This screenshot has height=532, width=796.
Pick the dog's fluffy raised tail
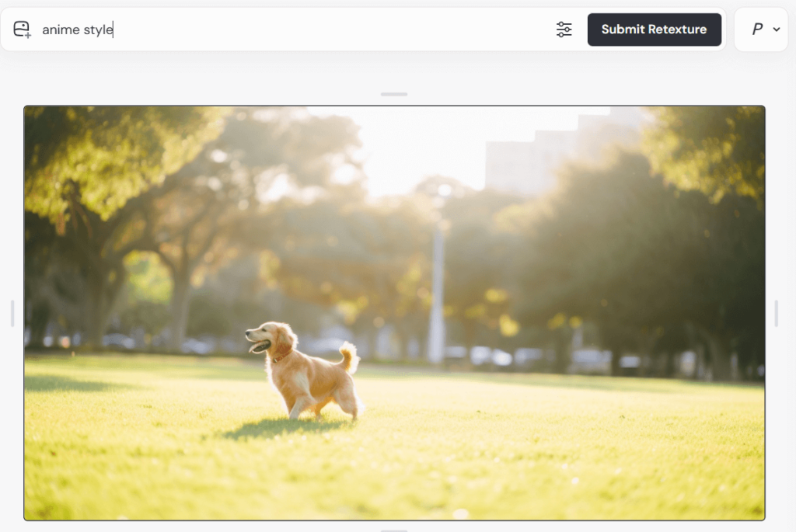point(349,356)
